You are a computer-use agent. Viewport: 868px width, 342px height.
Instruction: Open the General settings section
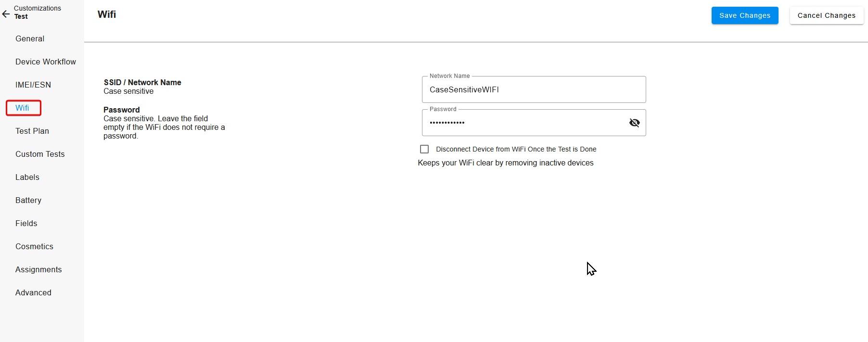tap(30, 39)
